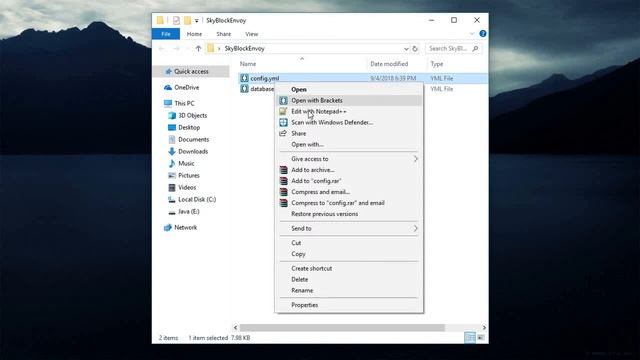Choose Compress to "config.rar" and email
This screenshot has height=360, width=640.
pyautogui.click(x=349, y=203)
